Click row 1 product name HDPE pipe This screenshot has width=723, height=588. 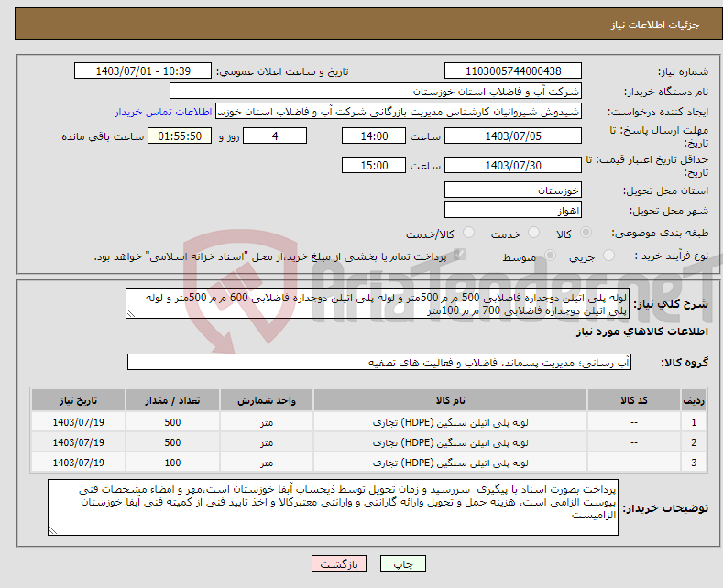click(x=450, y=422)
